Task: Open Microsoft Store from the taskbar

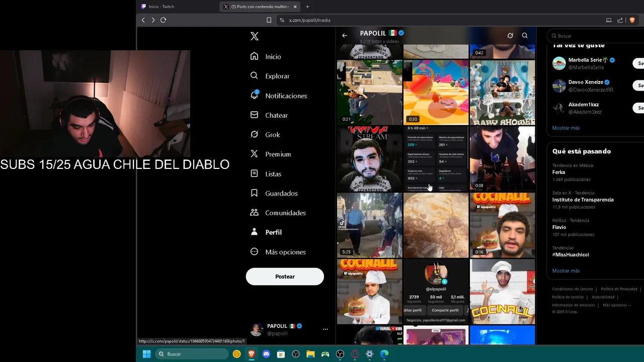Action: 281,354
